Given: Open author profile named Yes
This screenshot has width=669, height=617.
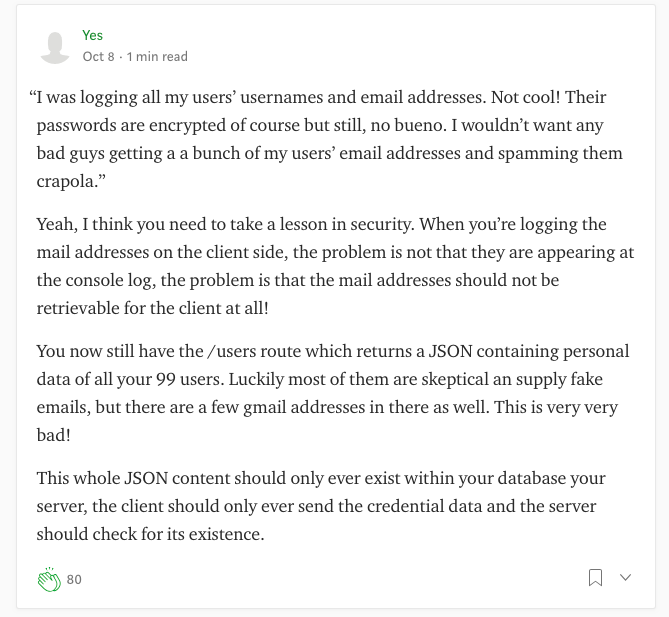Looking at the screenshot, I should (93, 35).
